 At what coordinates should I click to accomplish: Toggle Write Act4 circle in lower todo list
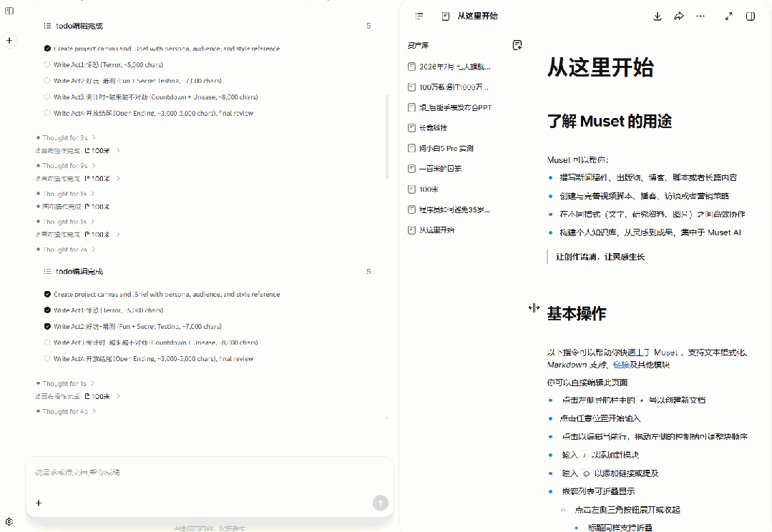coord(47,359)
